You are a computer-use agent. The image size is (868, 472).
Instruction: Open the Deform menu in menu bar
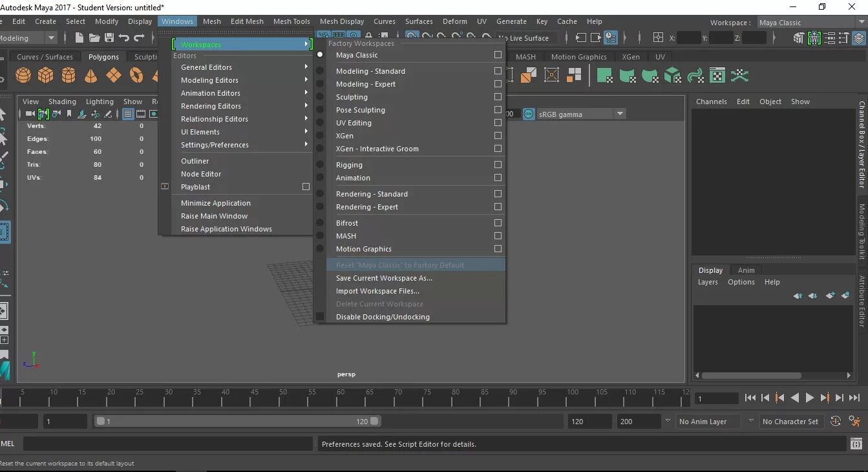point(455,21)
